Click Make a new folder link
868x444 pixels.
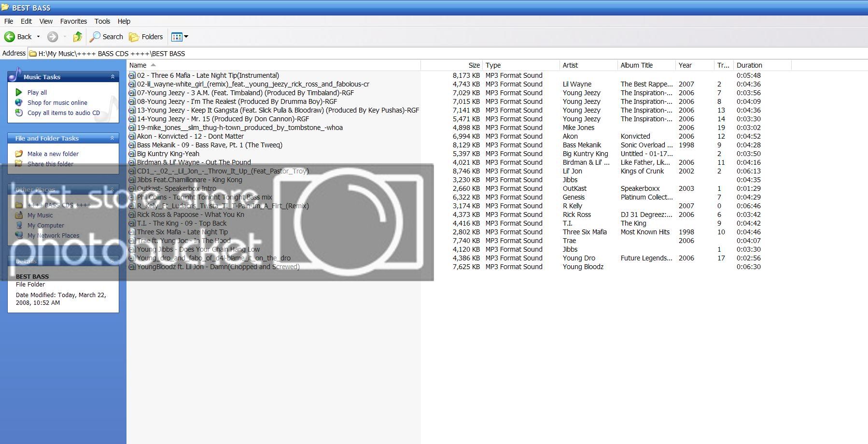coord(53,154)
